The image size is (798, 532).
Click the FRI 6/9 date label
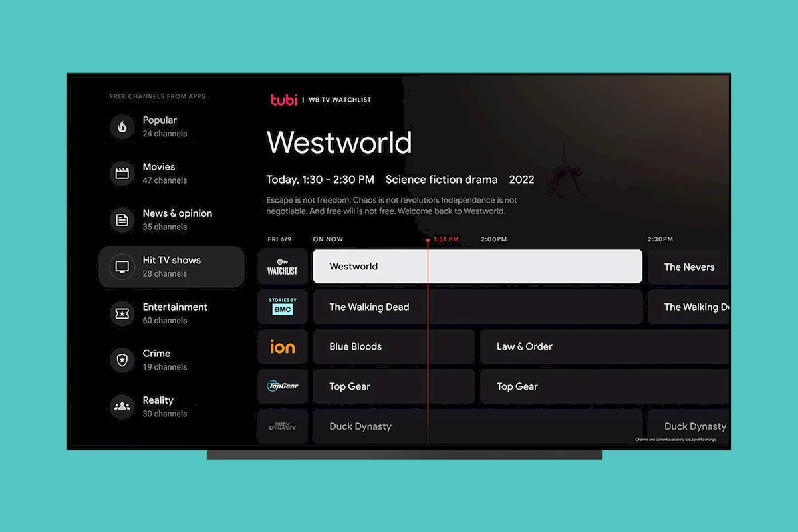pyautogui.click(x=278, y=239)
